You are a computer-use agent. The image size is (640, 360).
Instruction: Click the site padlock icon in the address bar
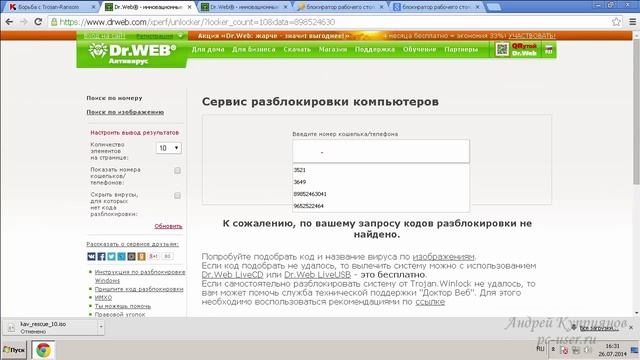click(54, 22)
